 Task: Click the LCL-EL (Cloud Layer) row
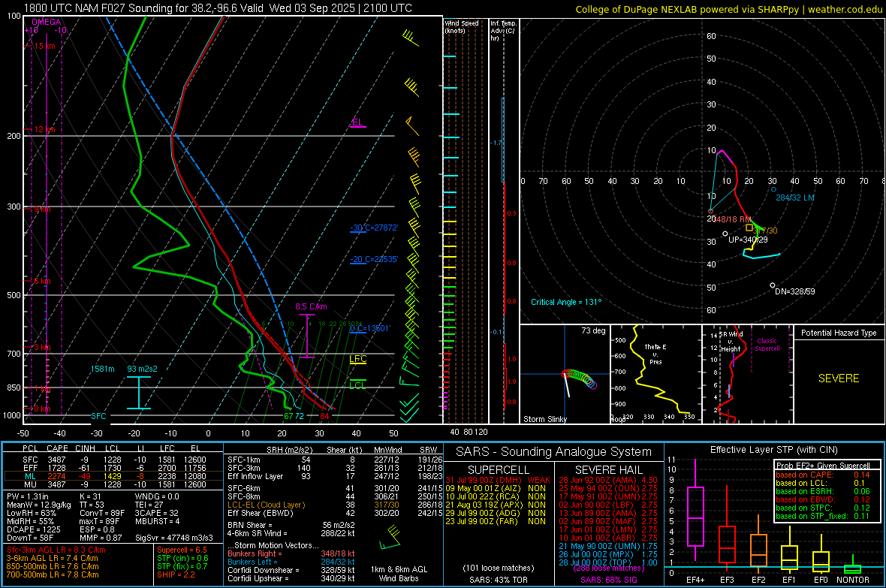[335, 505]
